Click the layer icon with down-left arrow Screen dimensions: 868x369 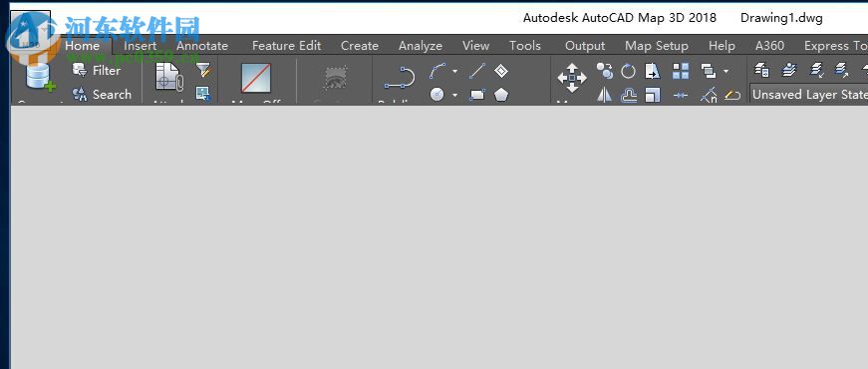816,71
